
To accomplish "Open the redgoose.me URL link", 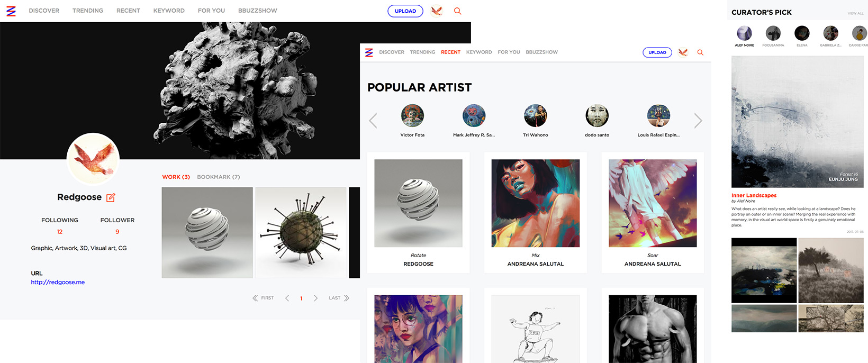I will (58, 283).
